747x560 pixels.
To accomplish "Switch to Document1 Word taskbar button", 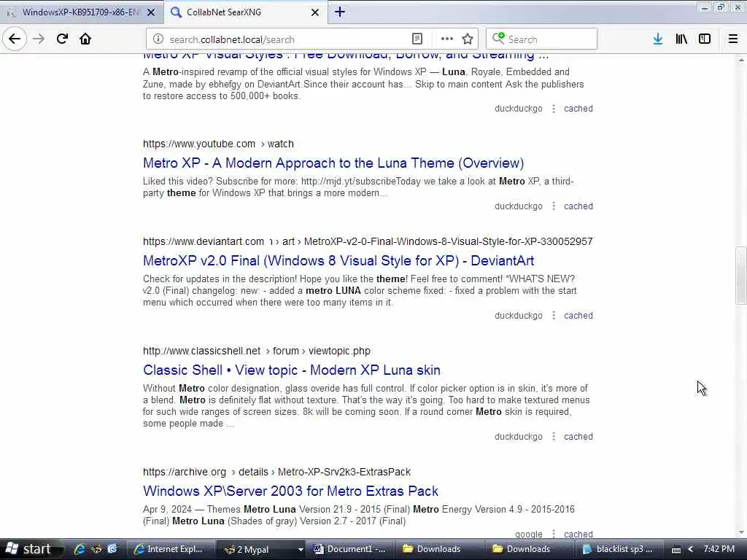I will [349, 549].
